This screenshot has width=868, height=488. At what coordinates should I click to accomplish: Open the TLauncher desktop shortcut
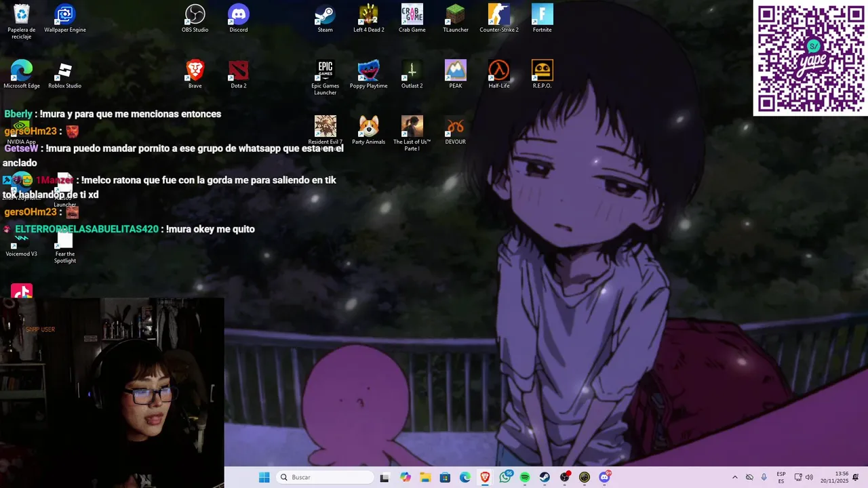pyautogui.click(x=456, y=19)
